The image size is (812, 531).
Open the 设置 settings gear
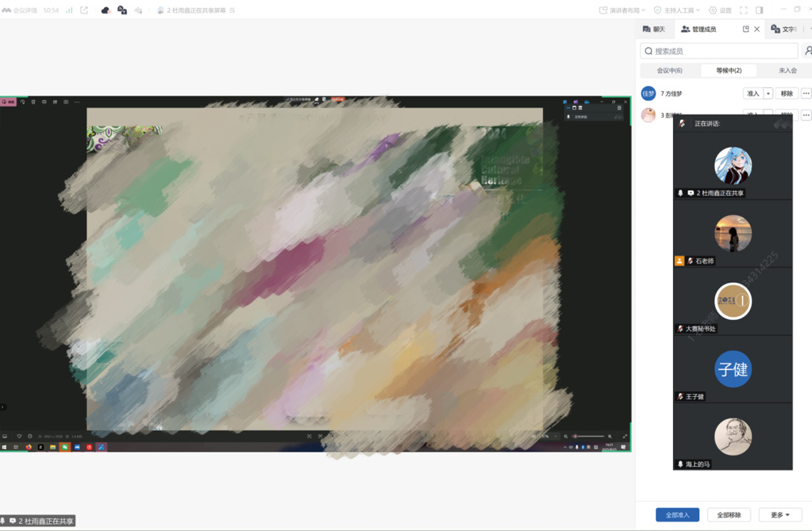click(720, 11)
